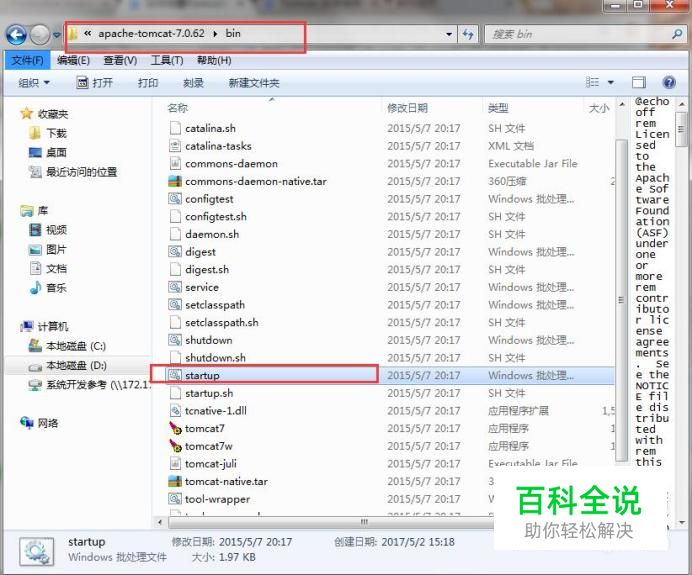The width and height of the screenshot is (692, 575).
Task: Click the 刻录 toolbar button
Action: coord(193,83)
